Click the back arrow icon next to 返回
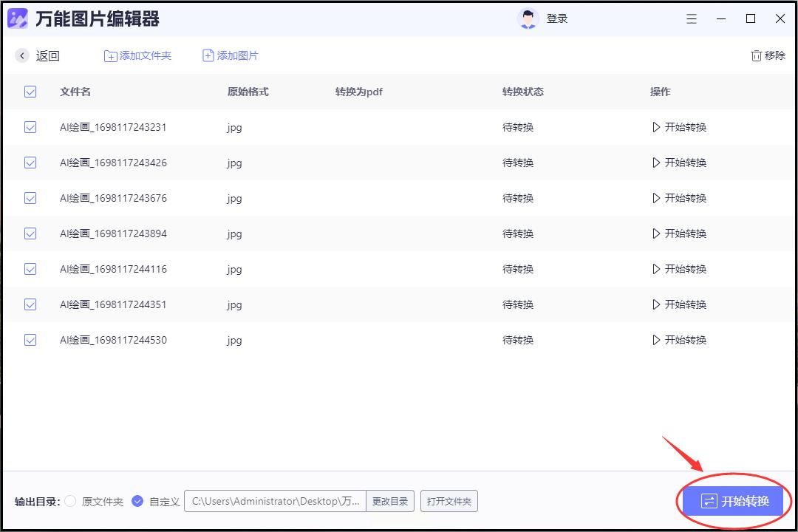The image size is (798, 532). (22, 55)
